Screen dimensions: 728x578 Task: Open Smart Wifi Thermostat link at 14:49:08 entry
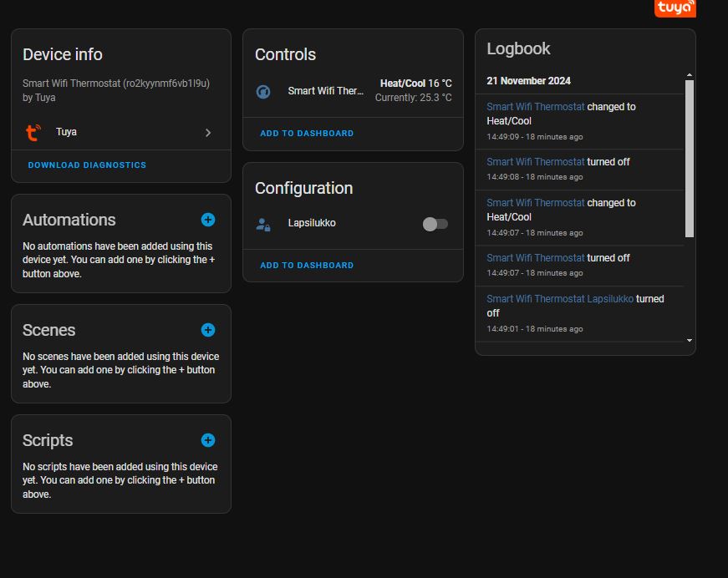pyautogui.click(x=535, y=162)
